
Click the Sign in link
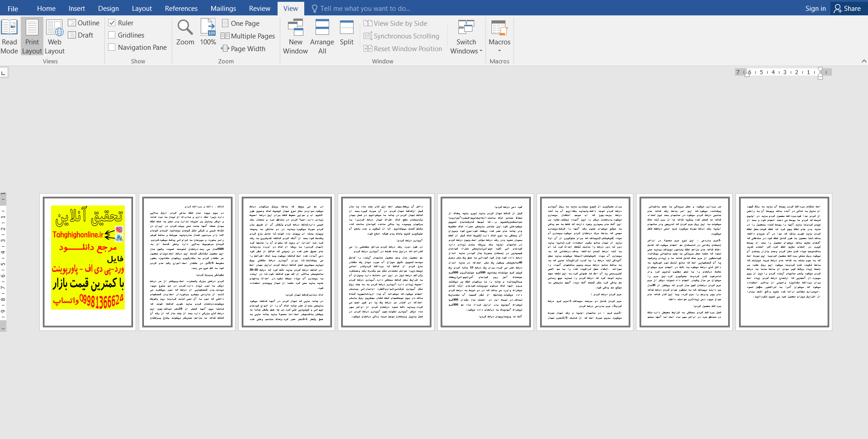coord(816,9)
